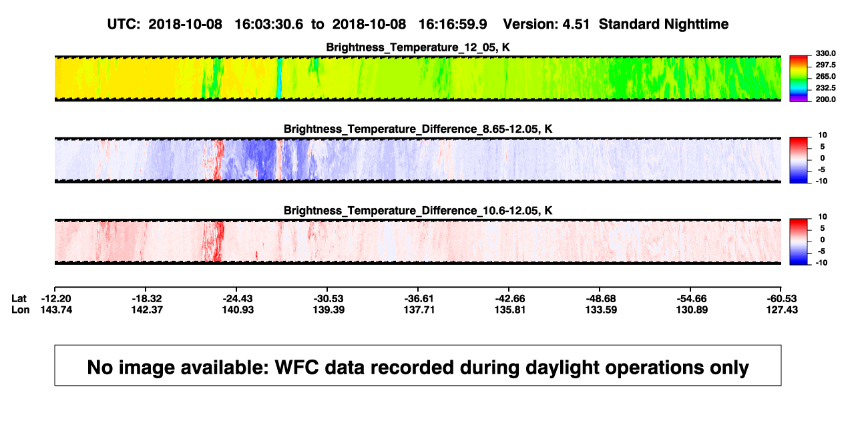Click the 8.65-12.05 red-blue color scale bar
The width and height of the screenshot is (868, 445).
[800, 160]
